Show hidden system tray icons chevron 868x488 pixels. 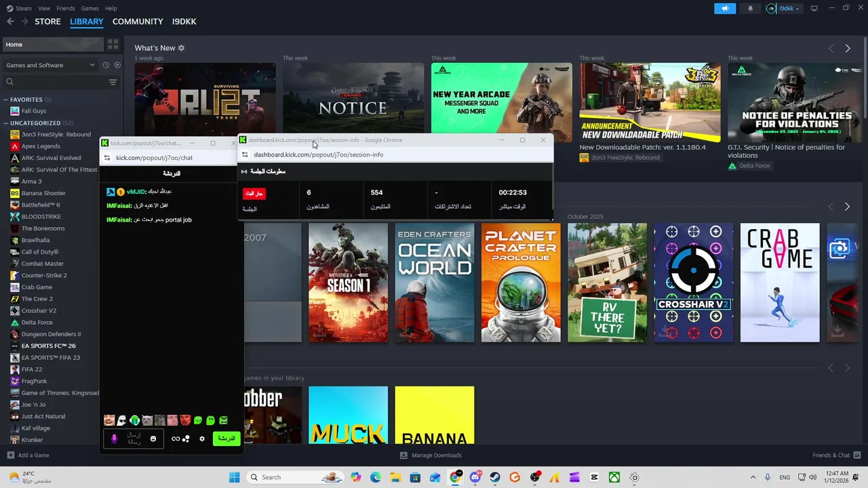(753, 477)
